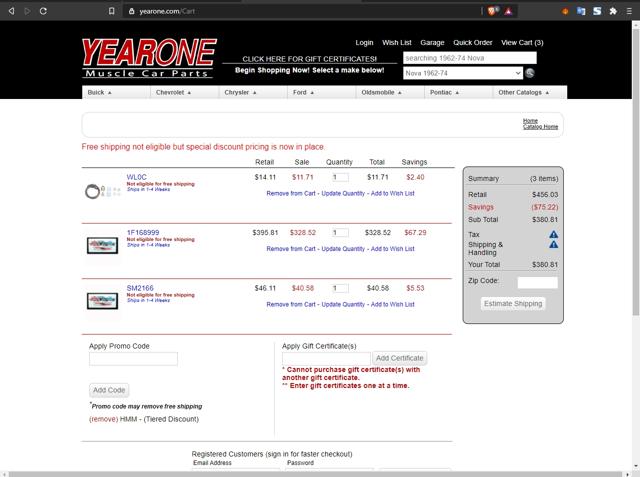Click the 1F168999 product thumbnail
Image resolution: width=640 pixels, height=477 pixels.
click(x=102, y=246)
